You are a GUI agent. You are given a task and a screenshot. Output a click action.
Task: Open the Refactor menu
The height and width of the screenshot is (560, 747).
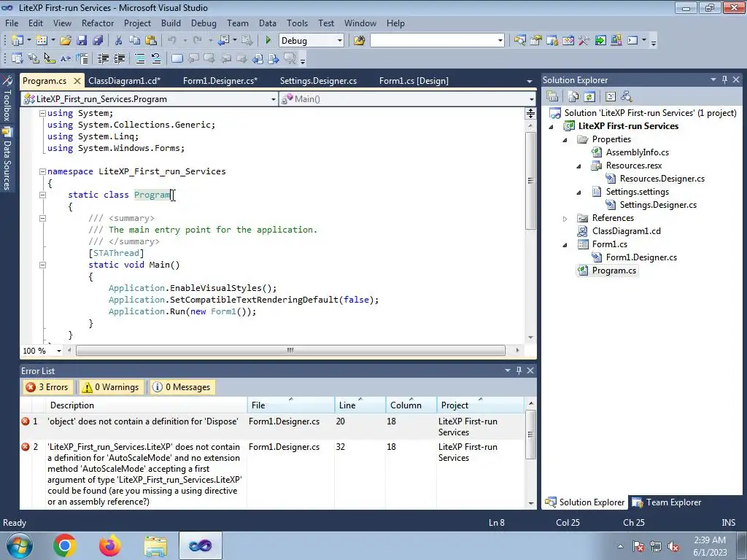coord(98,23)
